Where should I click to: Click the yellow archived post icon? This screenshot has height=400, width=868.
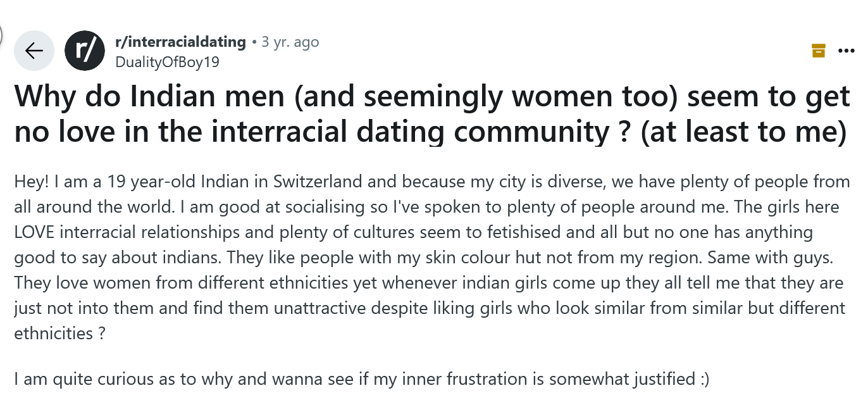819,51
